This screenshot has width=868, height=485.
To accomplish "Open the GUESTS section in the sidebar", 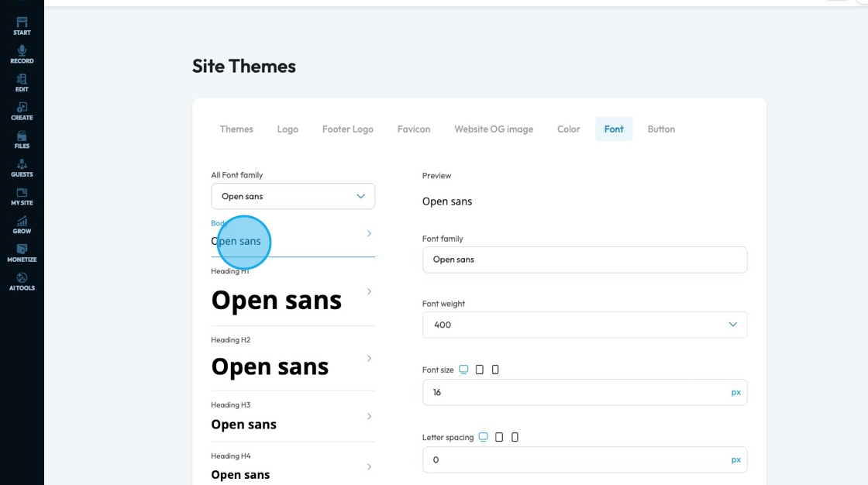I will [x=22, y=168].
